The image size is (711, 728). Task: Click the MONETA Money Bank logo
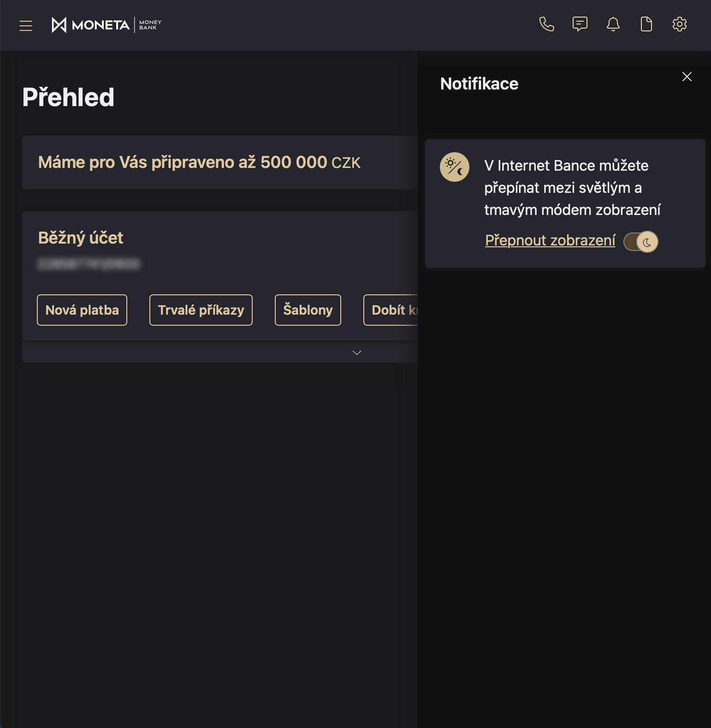click(107, 25)
